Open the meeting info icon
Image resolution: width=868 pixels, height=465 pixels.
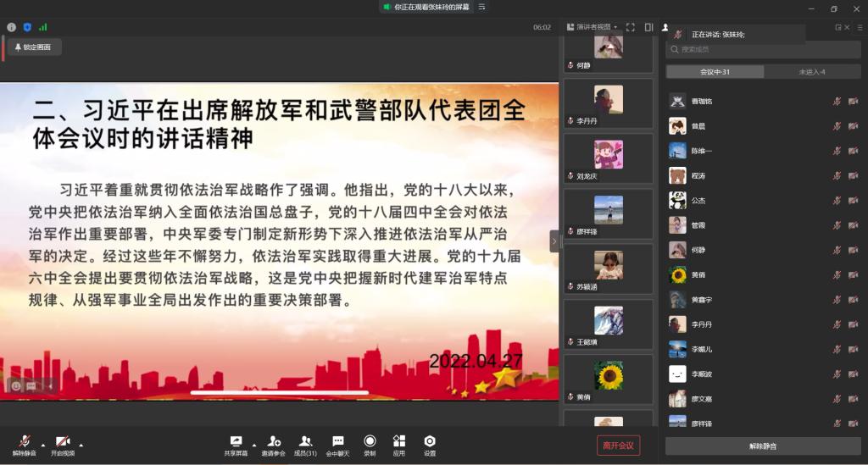11,27
